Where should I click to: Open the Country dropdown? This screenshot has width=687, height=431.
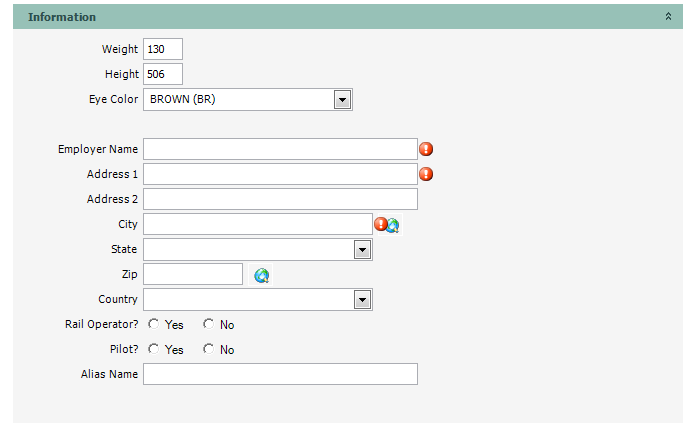362,300
